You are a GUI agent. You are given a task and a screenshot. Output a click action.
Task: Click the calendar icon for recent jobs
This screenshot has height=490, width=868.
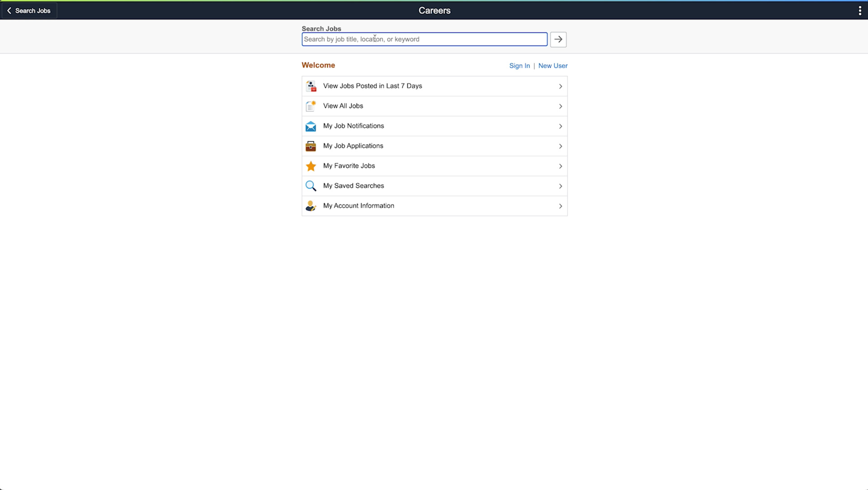click(311, 86)
